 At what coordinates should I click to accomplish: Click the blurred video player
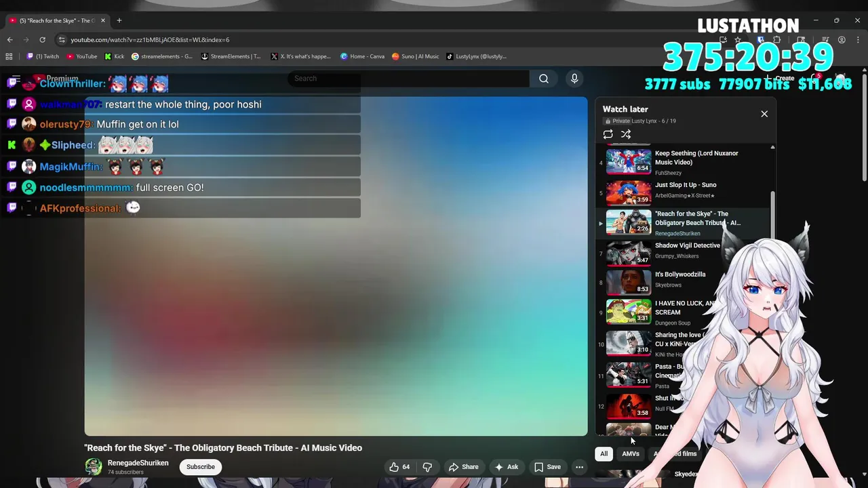[336, 266]
